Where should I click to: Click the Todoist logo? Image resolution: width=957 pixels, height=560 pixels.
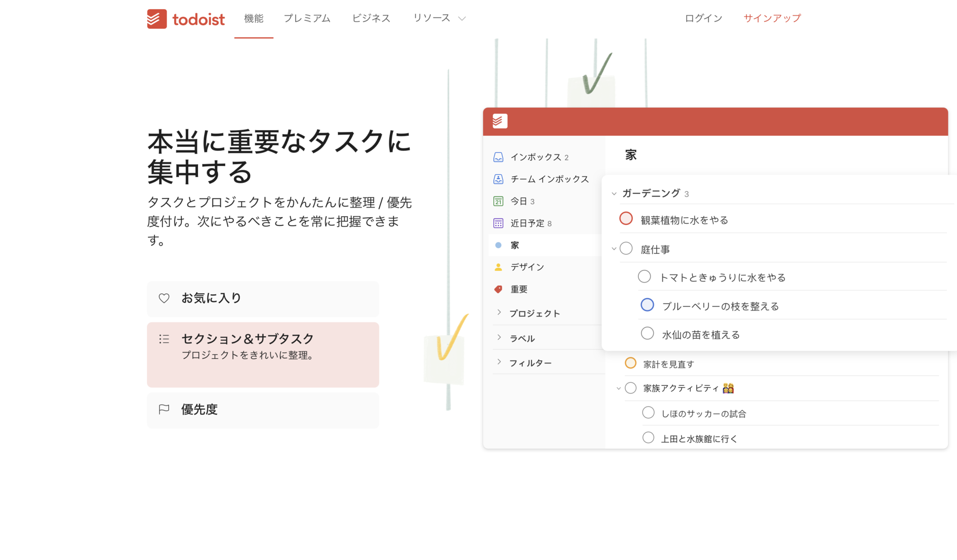186,19
